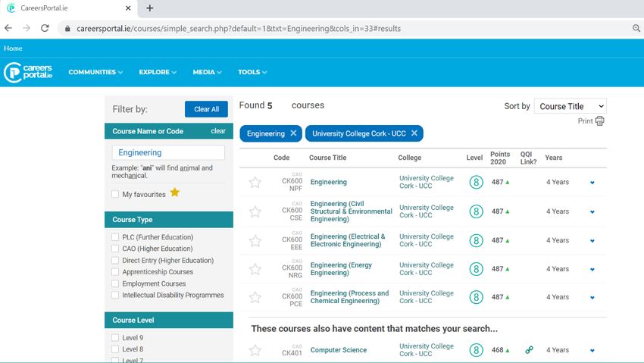Tick the Level 8 checkbox
644x363 pixels.
[115, 349]
